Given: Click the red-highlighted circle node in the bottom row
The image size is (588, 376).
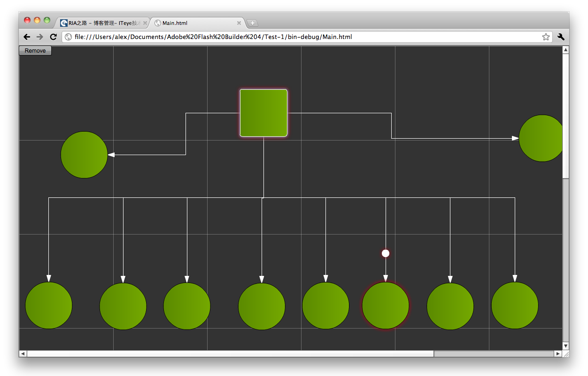Looking at the screenshot, I should click(x=386, y=305).
